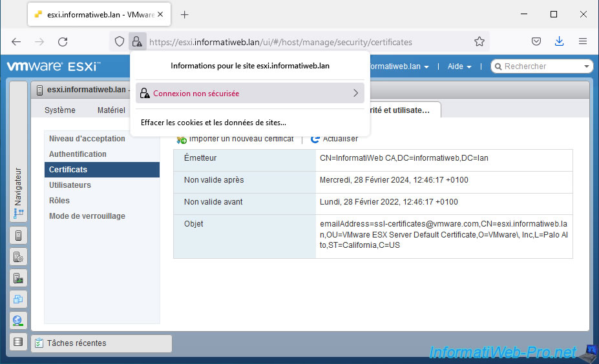Image resolution: width=599 pixels, height=364 pixels.
Task: Open the host Monitor icon in sidebar
Action: (18, 278)
